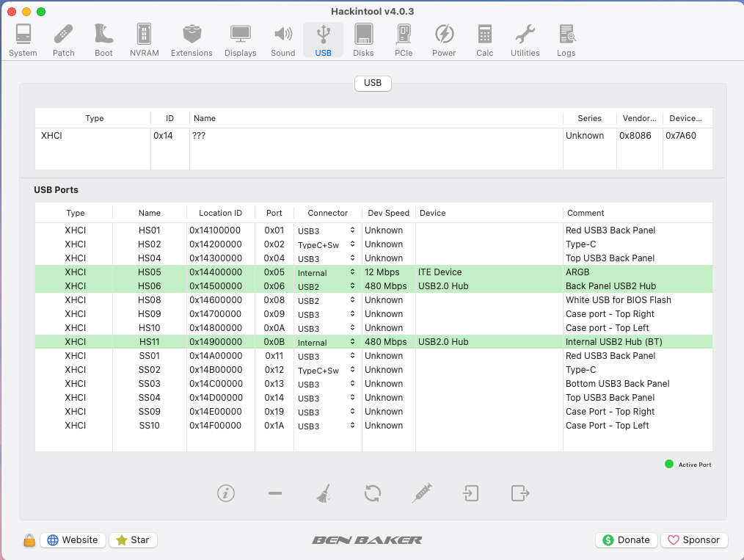Click the Import icon

[x=470, y=493]
